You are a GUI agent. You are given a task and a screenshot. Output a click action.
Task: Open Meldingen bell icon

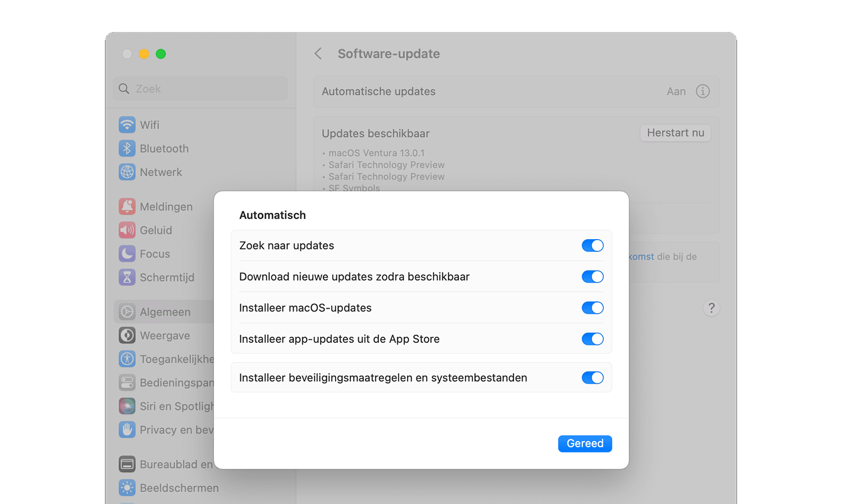coord(127,207)
